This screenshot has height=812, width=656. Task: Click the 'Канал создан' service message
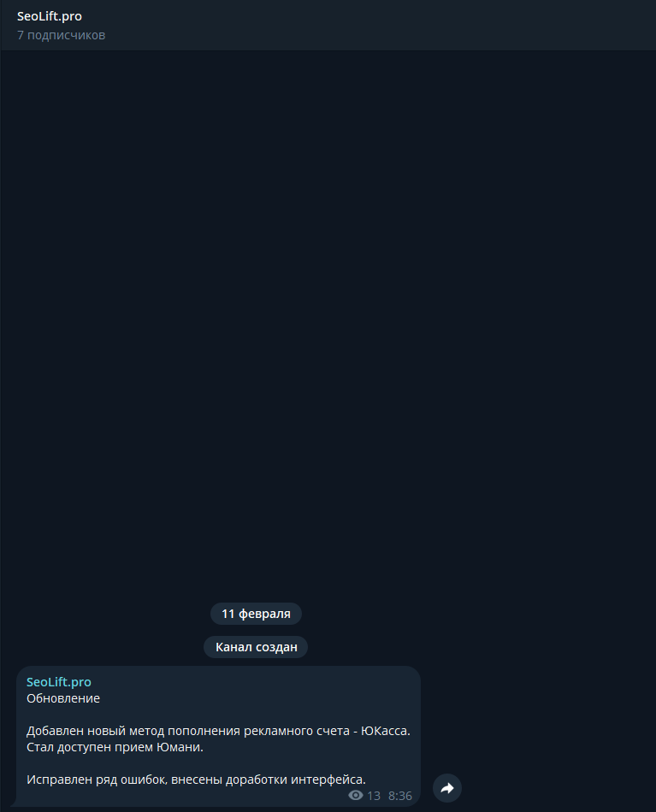[256, 647]
